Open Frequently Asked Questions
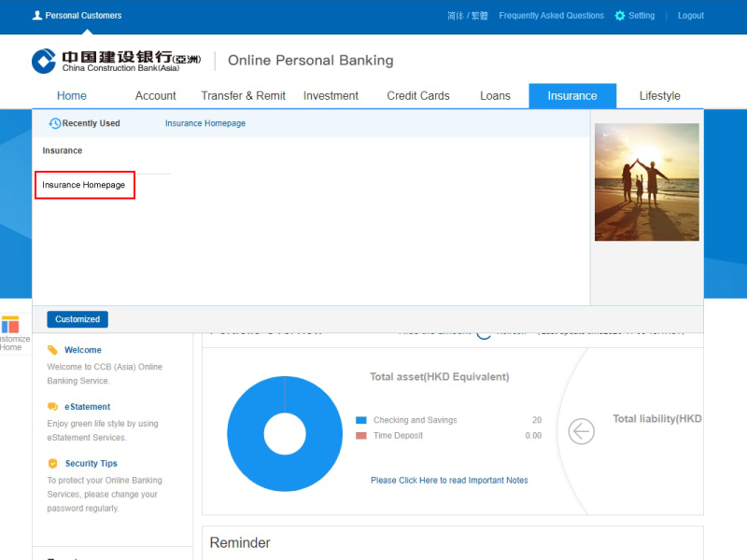The image size is (747, 560). (x=551, y=16)
